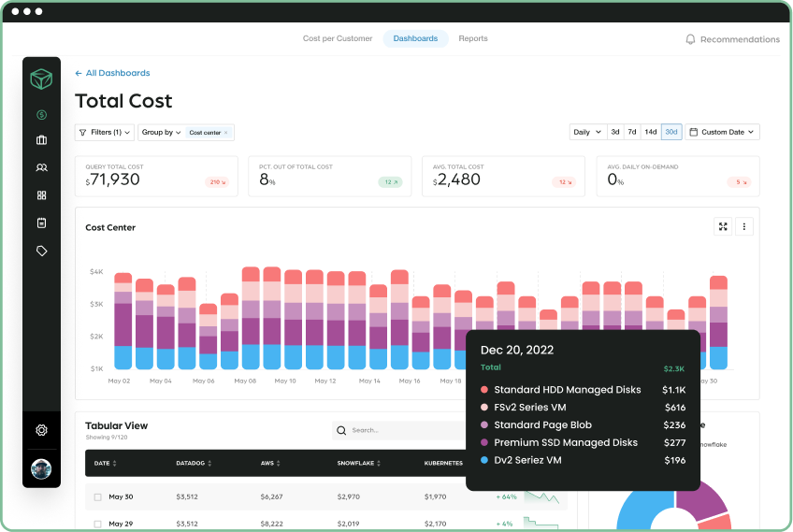Screen dimensions: 793x532
Task: Open the Custom Date picker dropdown
Action: [x=722, y=132]
